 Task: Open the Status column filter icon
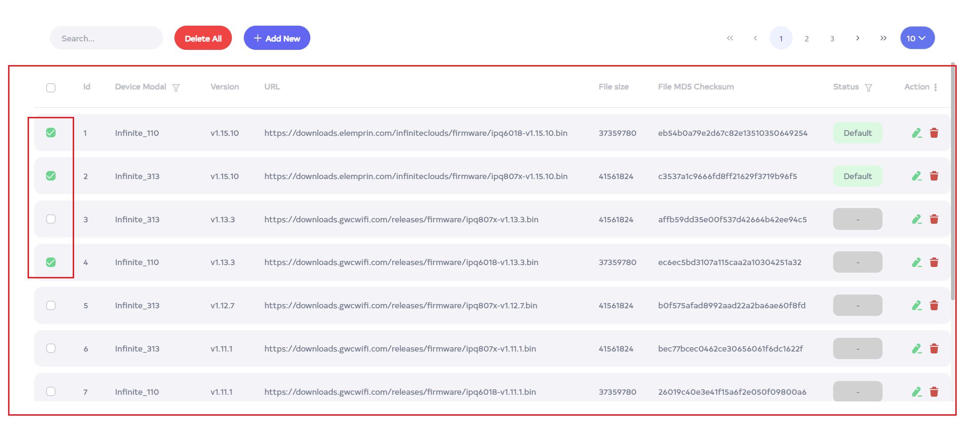(868, 88)
